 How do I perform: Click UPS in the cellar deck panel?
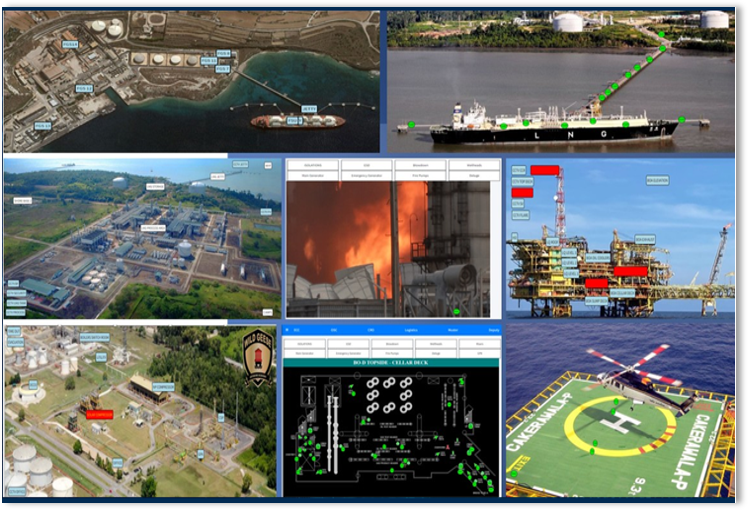click(479, 354)
